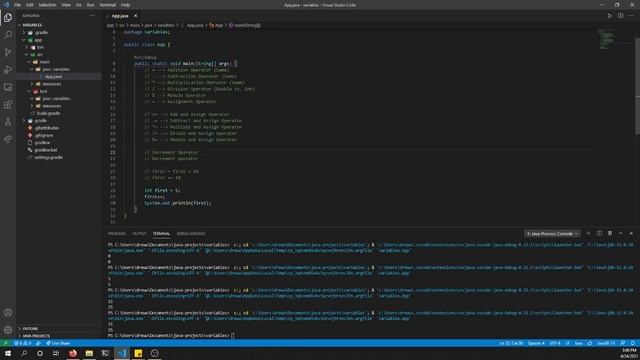
Task: Open the Live Share view in the activity bar
Action: 8,140
